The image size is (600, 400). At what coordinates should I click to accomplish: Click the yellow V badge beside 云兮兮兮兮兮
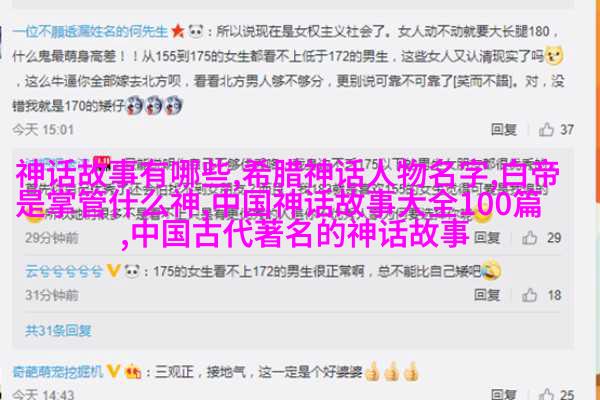pos(113,271)
